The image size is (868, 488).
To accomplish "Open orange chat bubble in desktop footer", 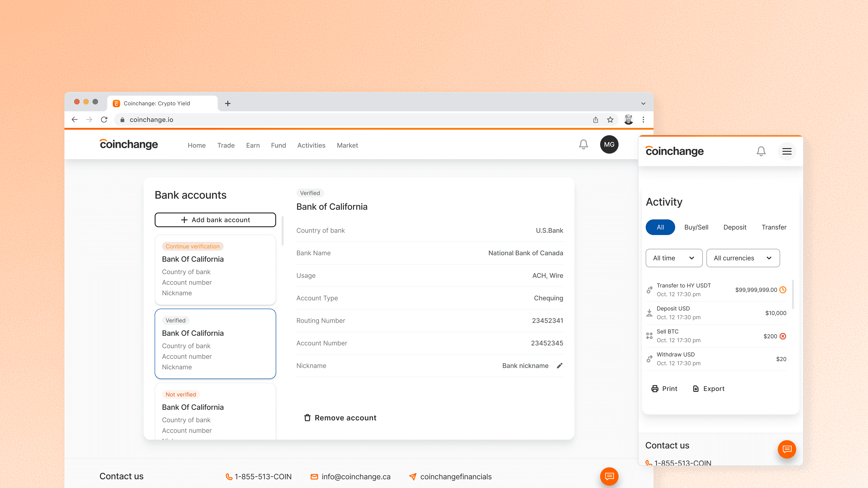I will click(x=609, y=476).
